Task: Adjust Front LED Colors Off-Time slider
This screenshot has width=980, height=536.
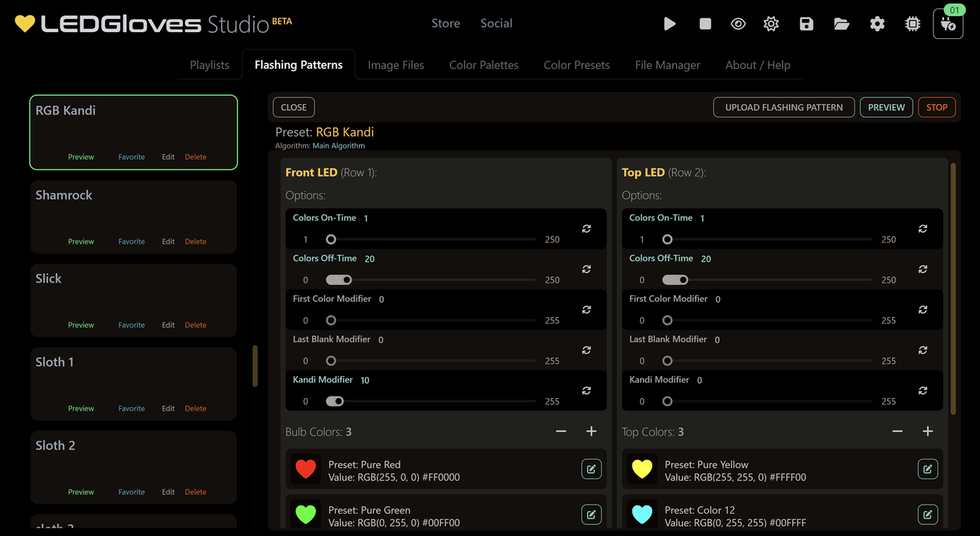Action: point(431,280)
